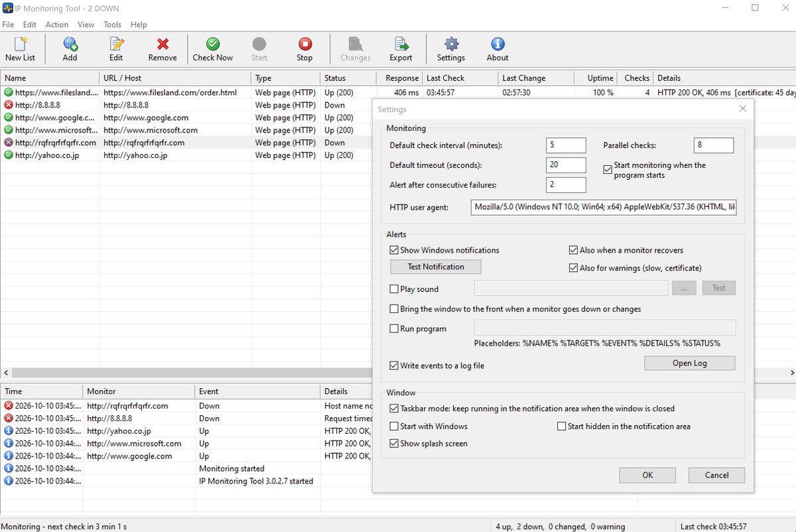Sort by the Status column header
Viewport: 796px width, 532px height.
pyautogui.click(x=348, y=78)
